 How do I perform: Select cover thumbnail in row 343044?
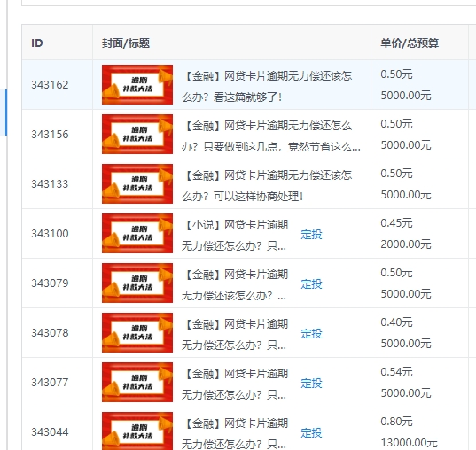[137, 431]
